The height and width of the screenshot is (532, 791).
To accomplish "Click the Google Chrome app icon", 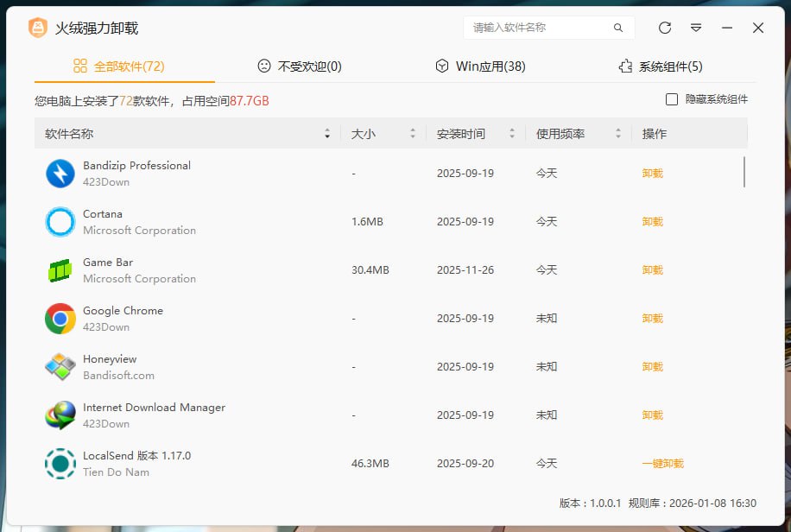I will (60, 319).
